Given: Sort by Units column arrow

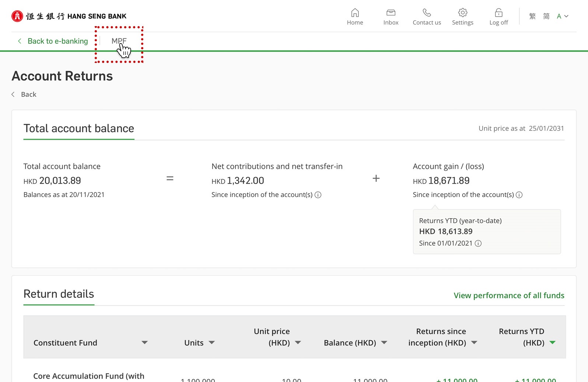Looking at the screenshot, I should pos(211,343).
